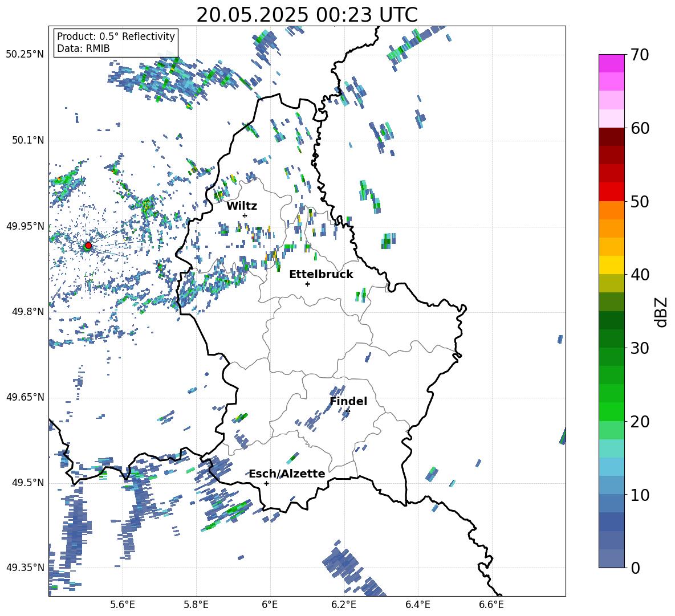Click the Wiltz station cross marker

click(245, 215)
